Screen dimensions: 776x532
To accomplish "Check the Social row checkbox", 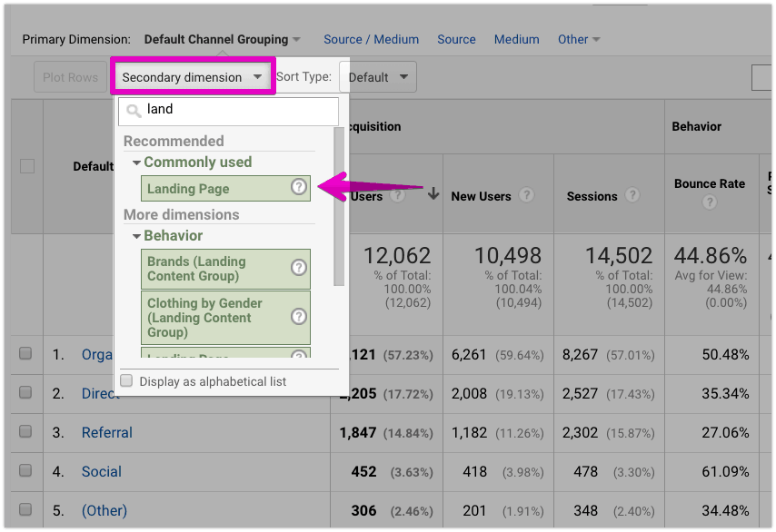I will [25, 470].
